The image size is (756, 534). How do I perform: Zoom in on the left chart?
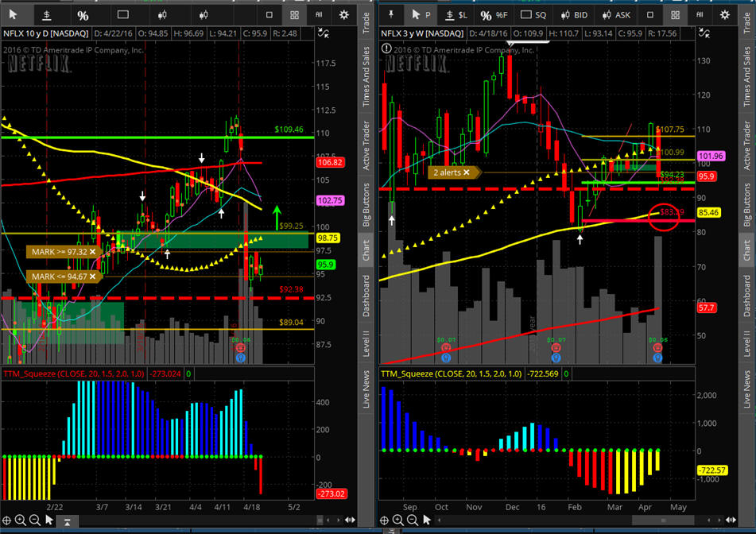[x=20, y=520]
